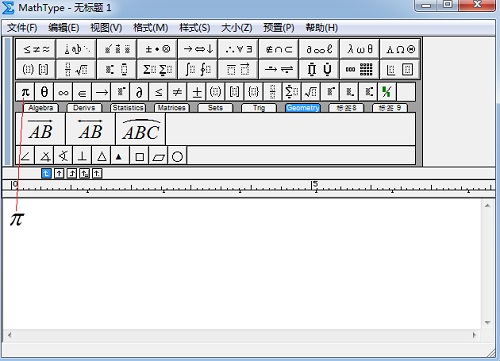Open the 样式(S) menu
500x361 pixels.
[195, 27]
